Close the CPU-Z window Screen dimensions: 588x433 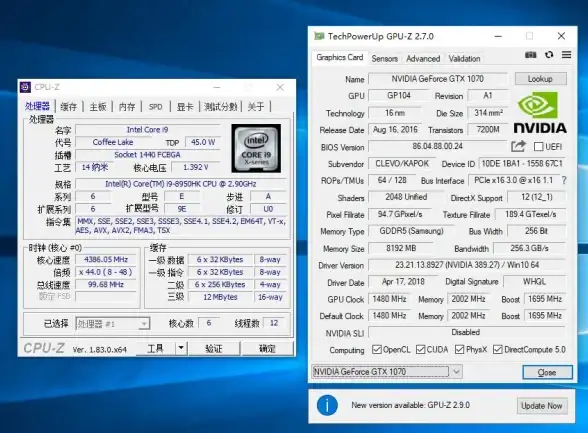tap(280, 87)
